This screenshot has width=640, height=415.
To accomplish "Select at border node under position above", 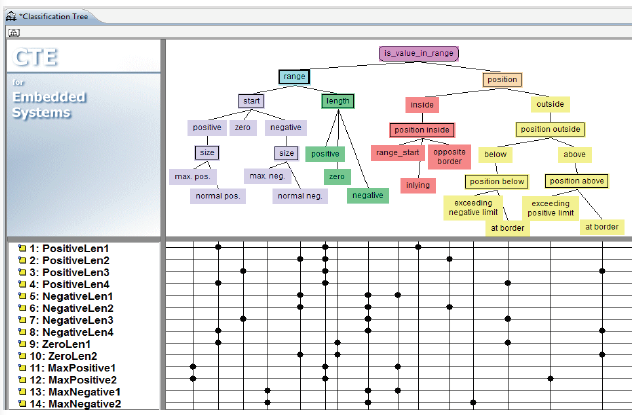I will (x=602, y=227).
